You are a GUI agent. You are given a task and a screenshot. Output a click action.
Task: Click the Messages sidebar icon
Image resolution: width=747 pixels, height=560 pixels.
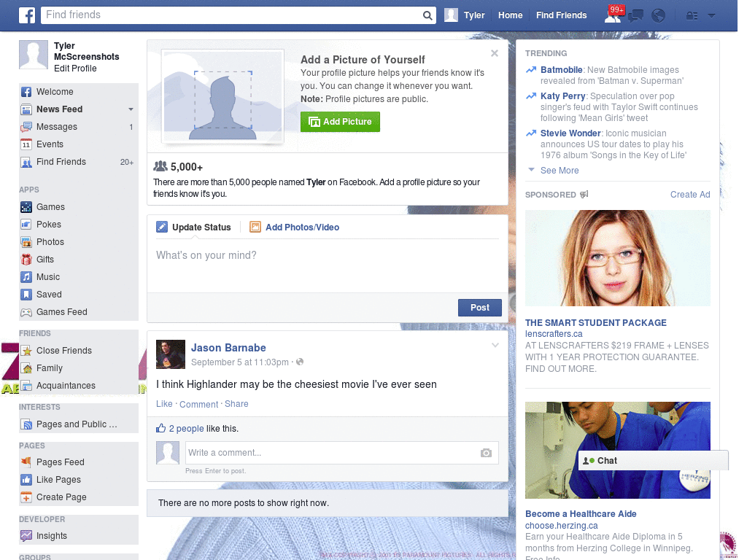pyautogui.click(x=26, y=127)
